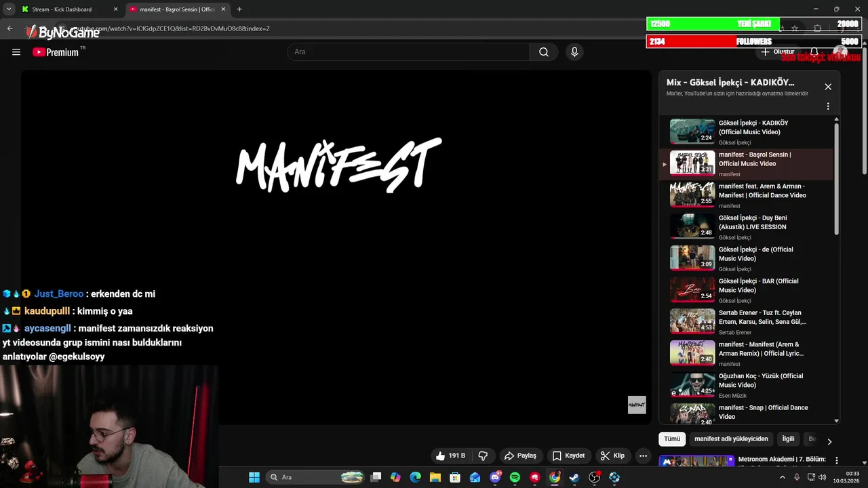Click playlist scrollbar down arrow
Image resolution: width=868 pixels, height=488 pixels.
click(836, 421)
